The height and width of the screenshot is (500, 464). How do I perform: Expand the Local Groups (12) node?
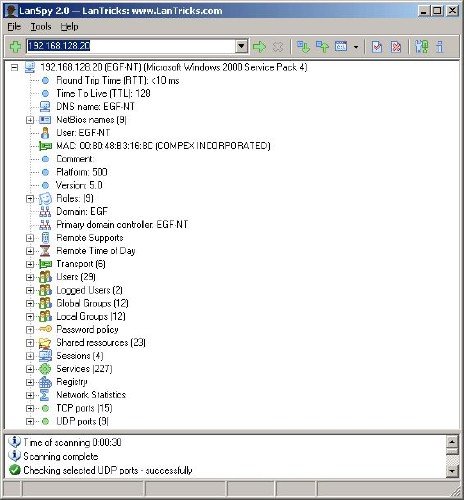point(30,316)
